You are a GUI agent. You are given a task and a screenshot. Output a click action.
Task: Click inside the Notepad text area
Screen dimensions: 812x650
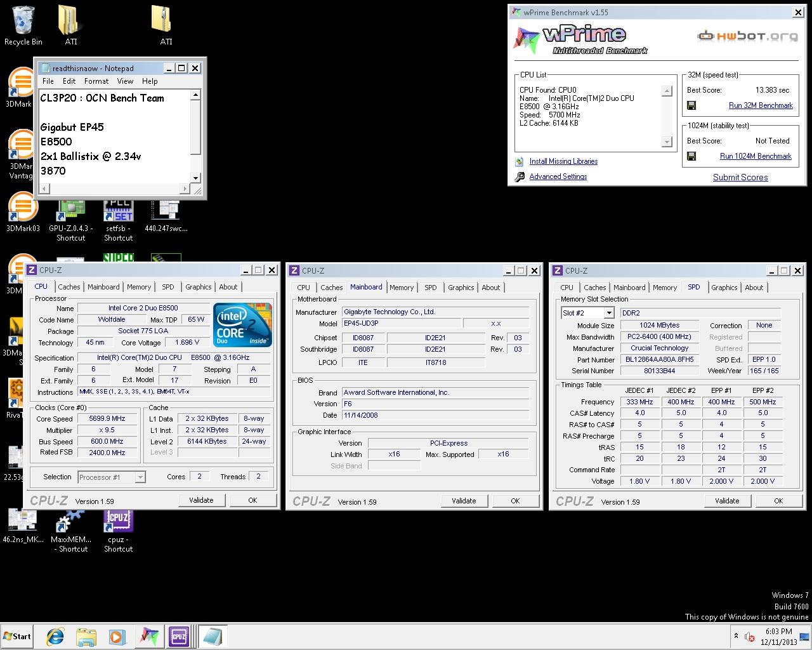click(x=114, y=136)
